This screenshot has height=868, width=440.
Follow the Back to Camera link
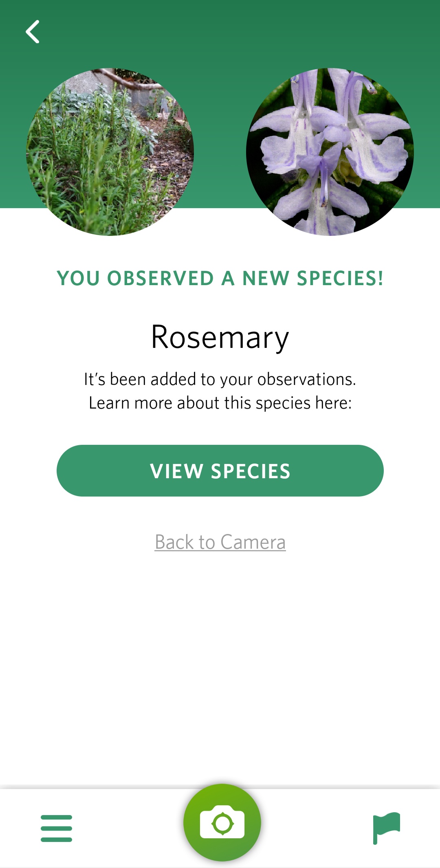pos(220,542)
